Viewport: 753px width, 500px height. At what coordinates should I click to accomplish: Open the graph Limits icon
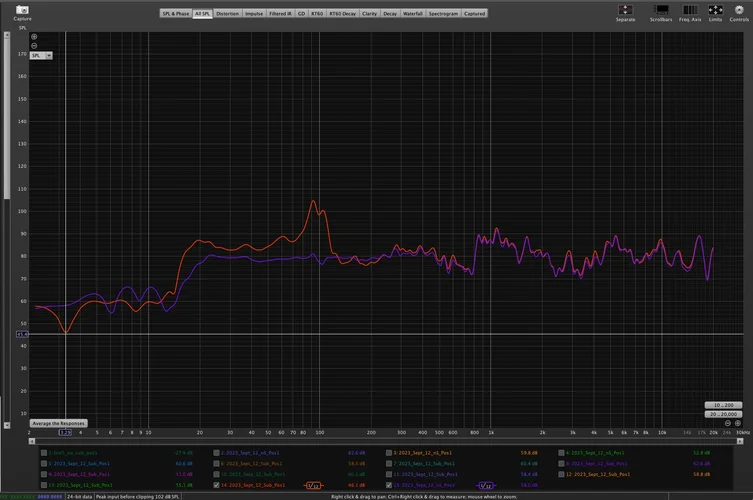coord(716,9)
